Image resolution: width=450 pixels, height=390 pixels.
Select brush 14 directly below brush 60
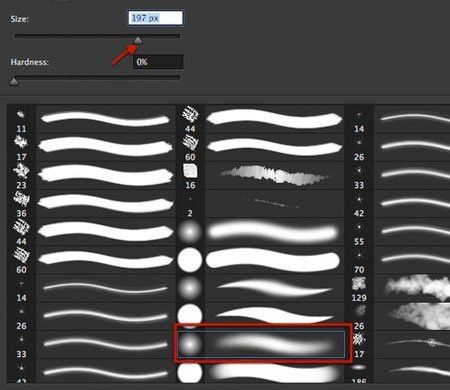(91, 288)
